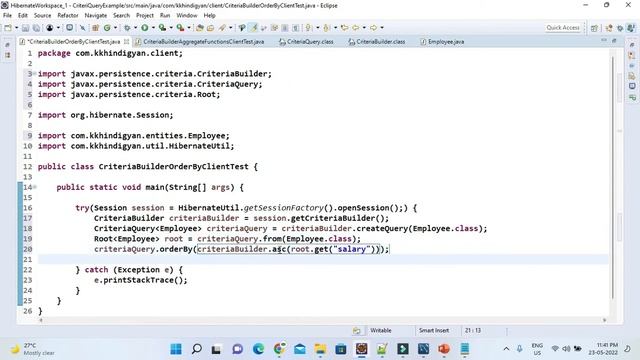Toggle Word Wrap toolbar icon
The height and width of the screenshot is (360, 640).
pyautogui.click(x=274, y=28)
